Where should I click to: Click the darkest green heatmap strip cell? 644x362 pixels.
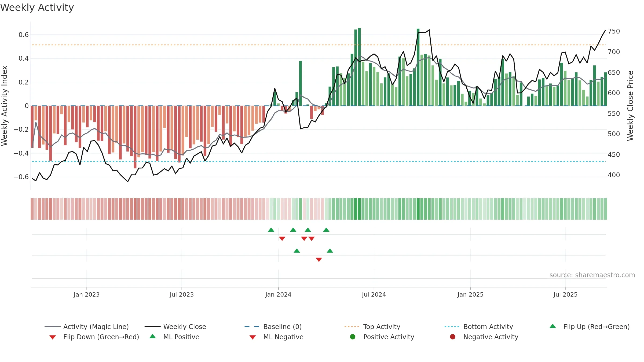418,209
